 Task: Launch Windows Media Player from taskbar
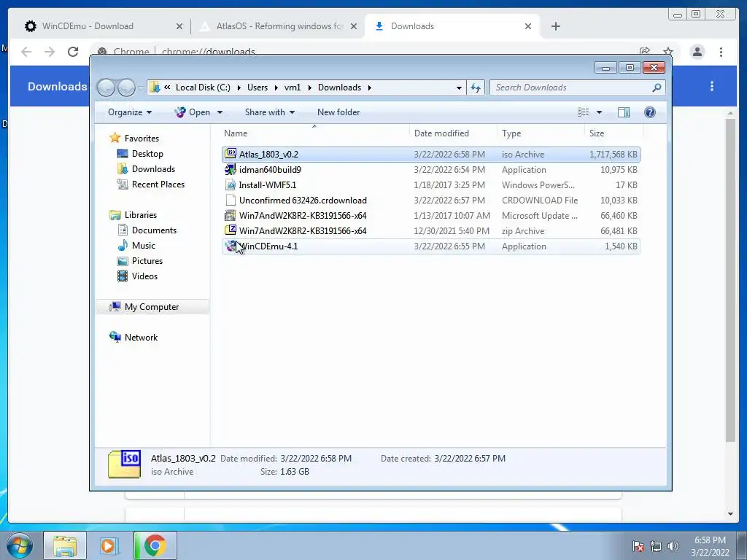[x=109, y=545]
